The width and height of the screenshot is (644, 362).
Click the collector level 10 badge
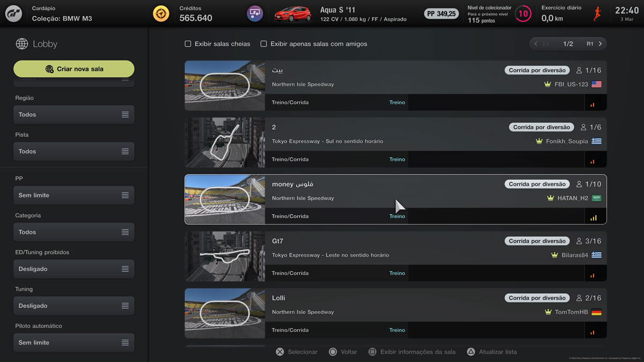[x=523, y=13]
